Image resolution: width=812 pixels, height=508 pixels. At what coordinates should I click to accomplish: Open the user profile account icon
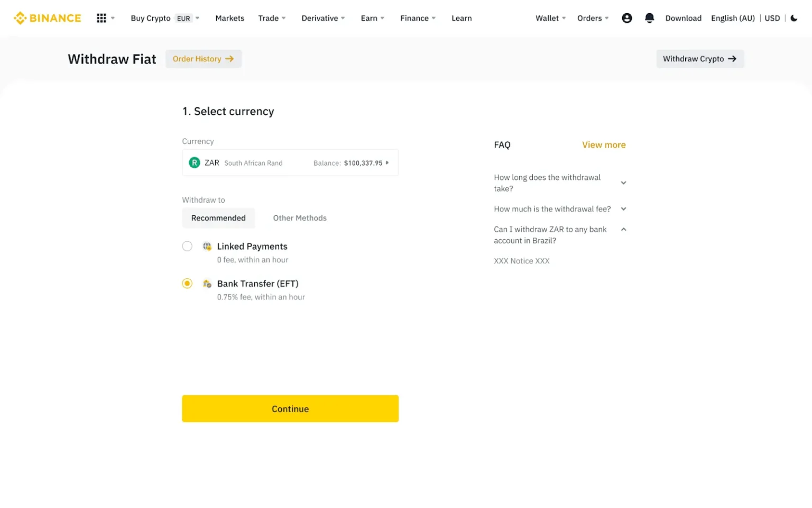[627, 17]
